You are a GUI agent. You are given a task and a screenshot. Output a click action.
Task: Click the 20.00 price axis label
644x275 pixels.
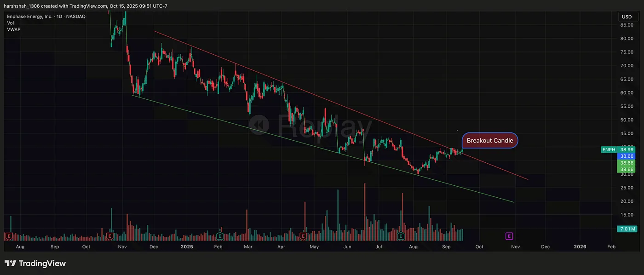coord(627,201)
